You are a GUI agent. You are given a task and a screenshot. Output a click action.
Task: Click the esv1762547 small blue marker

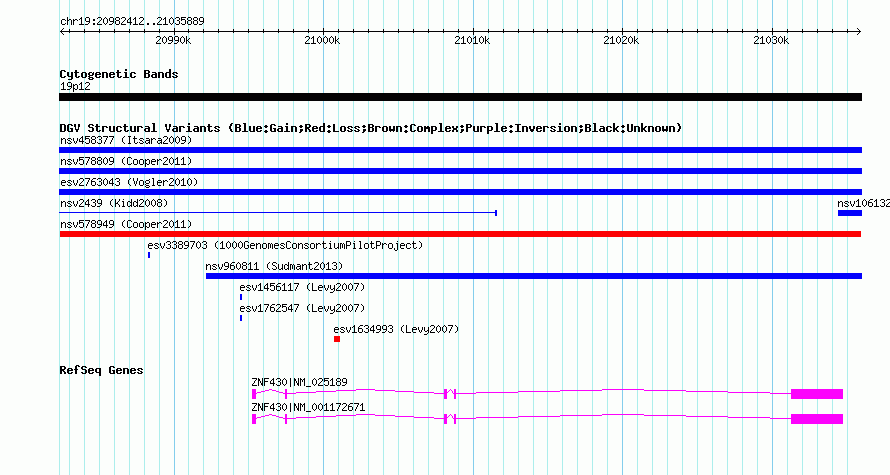241,318
